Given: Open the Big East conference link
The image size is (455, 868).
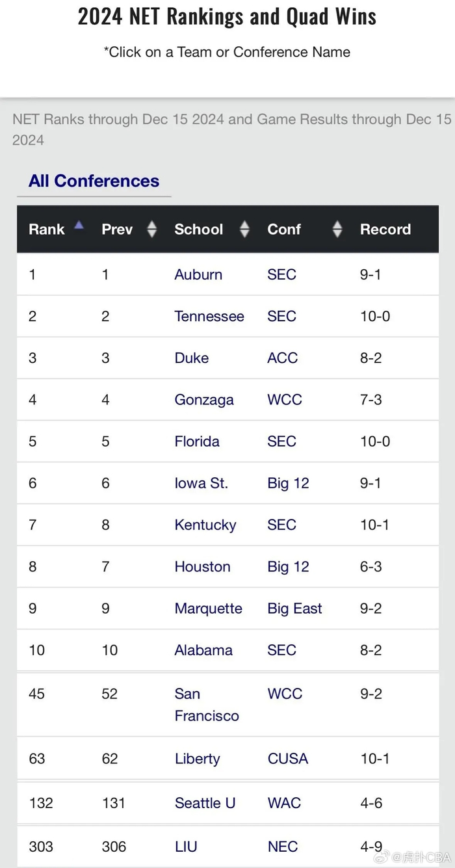Looking at the screenshot, I should pos(294,609).
